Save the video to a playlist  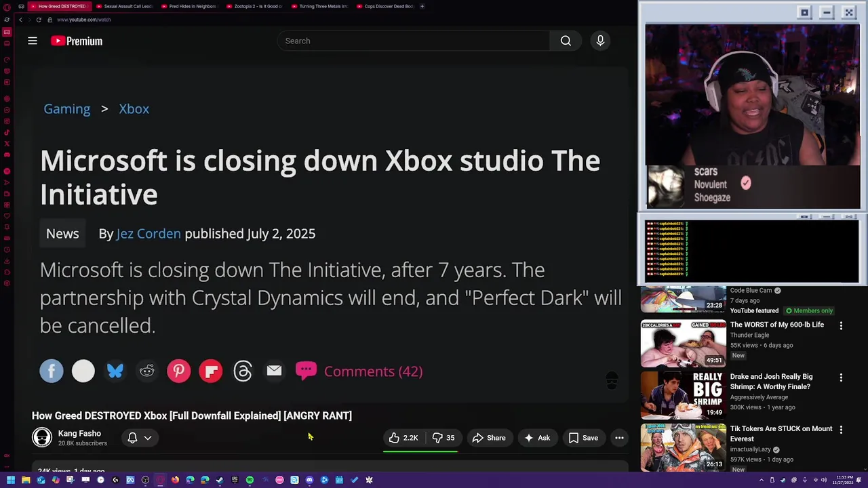tap(583, 438)
